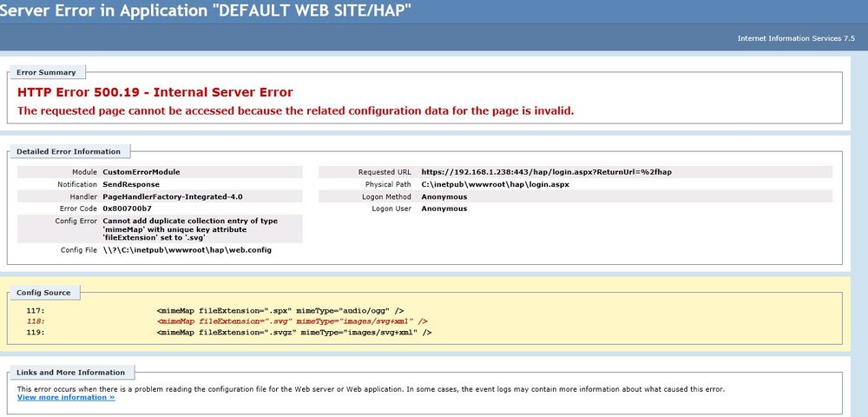This screenshot has height=417, width=868.
Task: Select the Config Error duplicate mimeMap message
Action: 190,229
